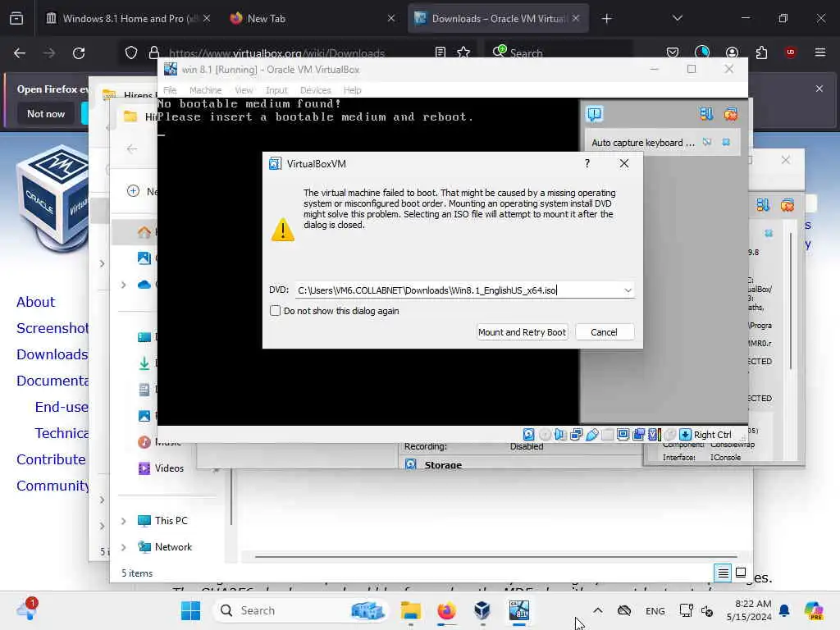This screenshot has height=630, width=840.
Task: Click the recording status bar icon
Action: click(638, 435)
